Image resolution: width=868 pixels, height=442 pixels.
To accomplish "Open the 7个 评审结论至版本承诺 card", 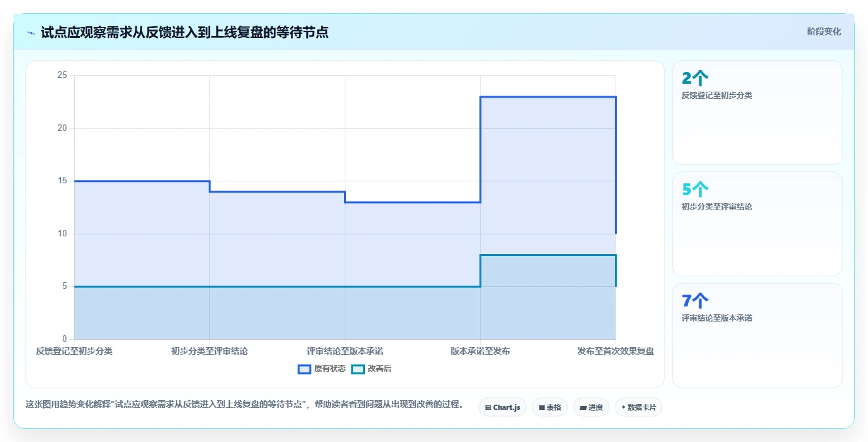I will point(757,335).
